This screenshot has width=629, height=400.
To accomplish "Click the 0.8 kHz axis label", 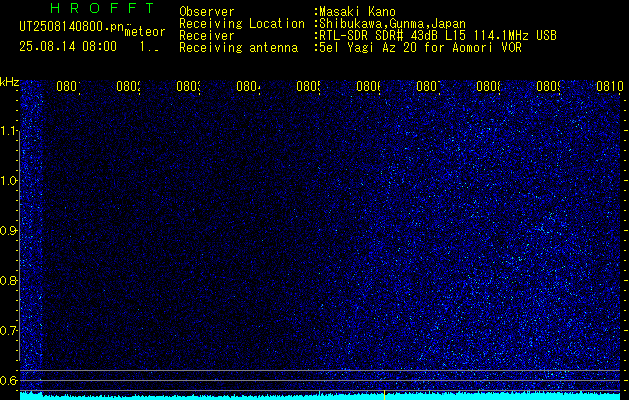I will [10, 280].
